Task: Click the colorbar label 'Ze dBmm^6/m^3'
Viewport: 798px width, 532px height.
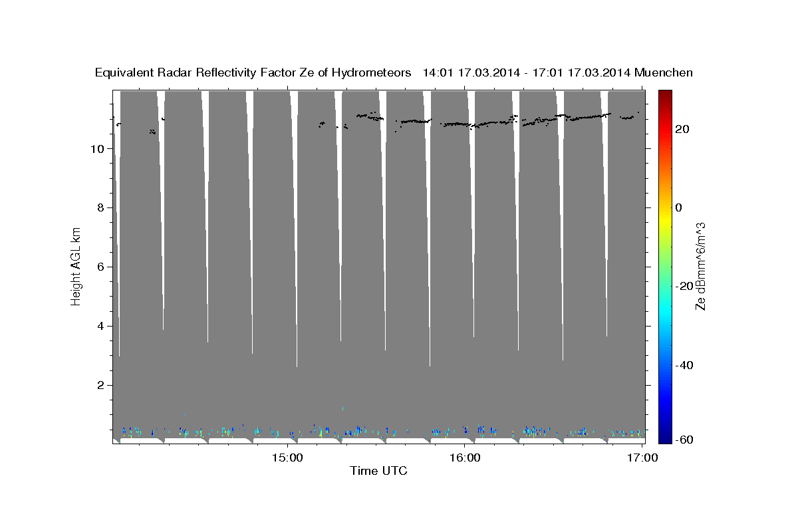Action: [x=700, y=266]
